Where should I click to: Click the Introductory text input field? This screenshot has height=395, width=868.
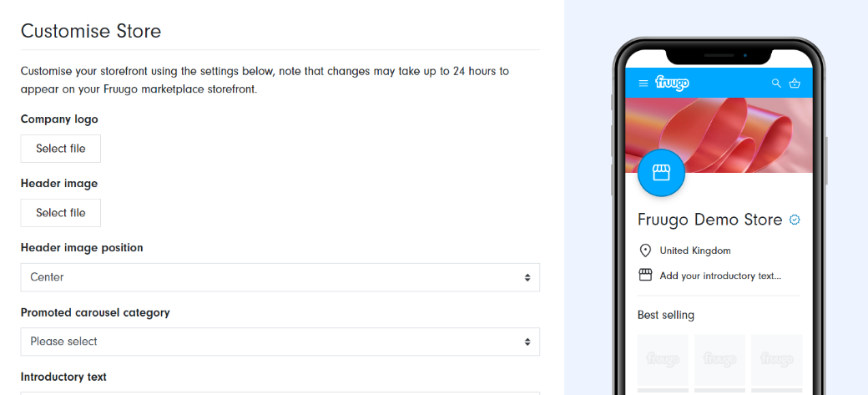[280, 393]
